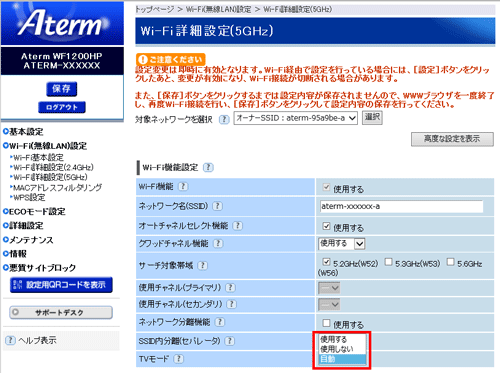This screenshot has height=373, width=500.
Task: Choose 使用する in the separator list
Action: pos(342,339)
